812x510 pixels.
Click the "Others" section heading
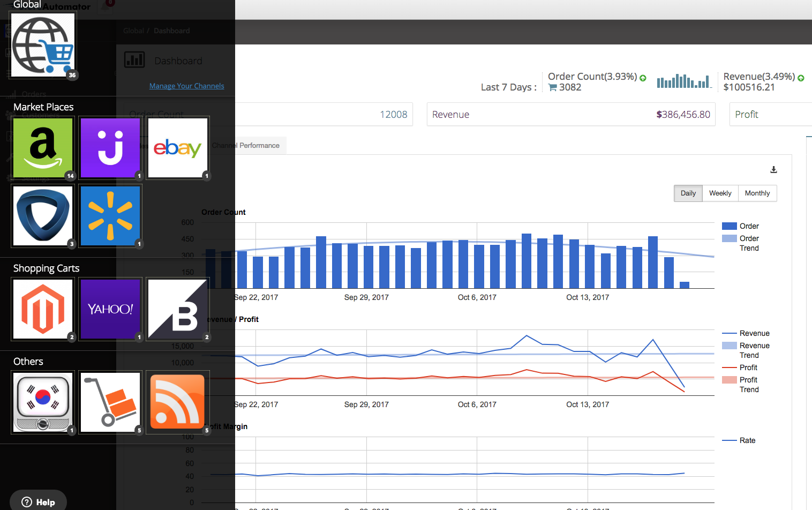28,362
